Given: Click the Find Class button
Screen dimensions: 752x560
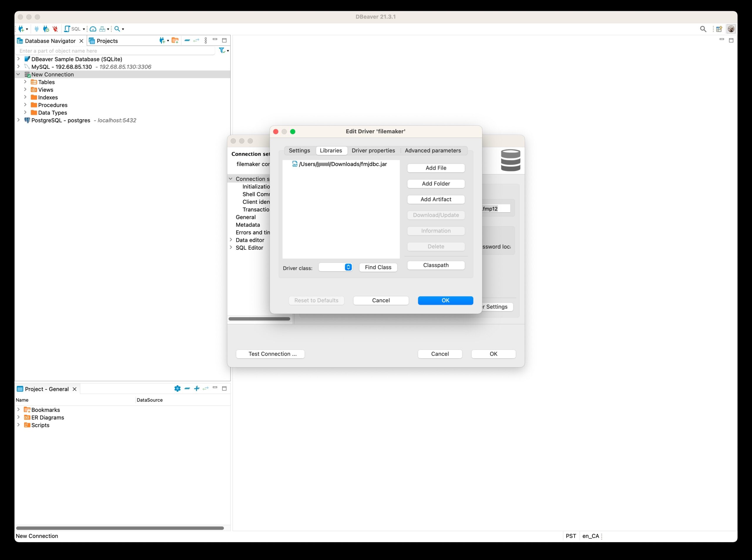Looking at the screenshot, I should pyautogui.click(x=378, y=267).
